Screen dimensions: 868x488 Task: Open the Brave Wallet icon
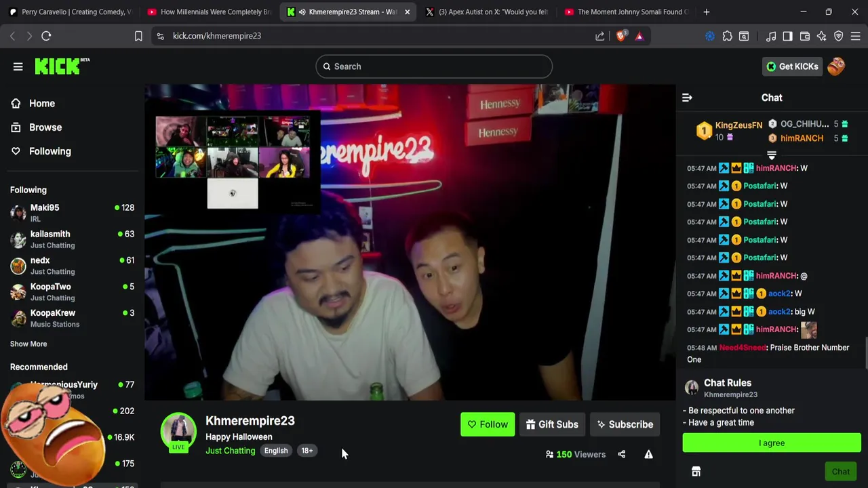point(805,36)
